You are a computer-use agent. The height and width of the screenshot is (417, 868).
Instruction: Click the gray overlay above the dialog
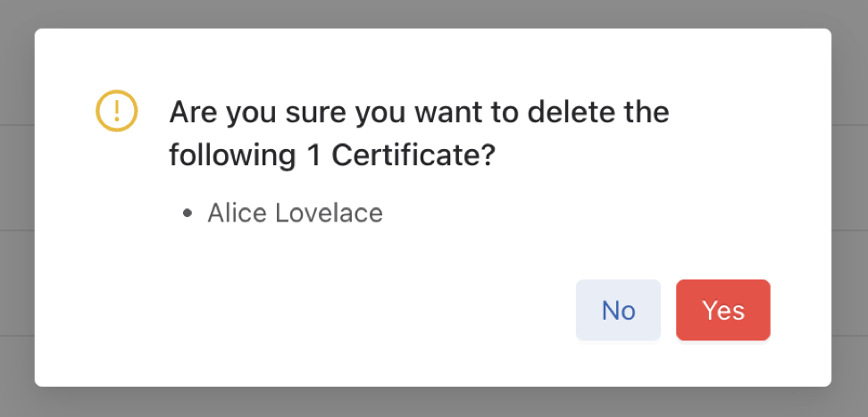click(x=433, y=13)
